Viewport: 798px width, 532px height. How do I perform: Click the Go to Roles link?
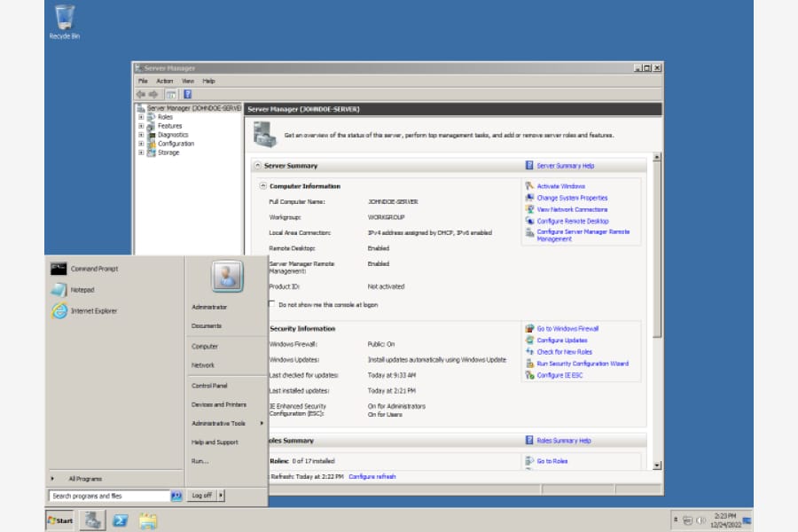tap(552, 461)
